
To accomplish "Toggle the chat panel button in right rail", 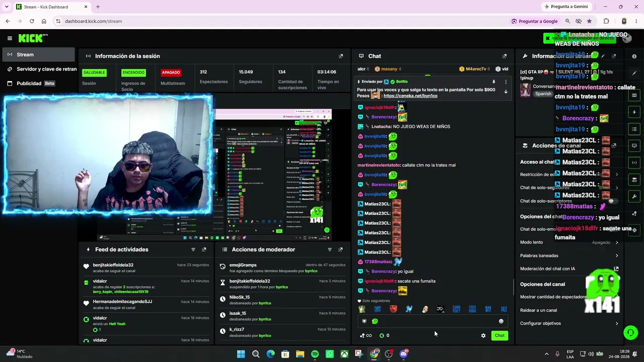I will (634, 146).
